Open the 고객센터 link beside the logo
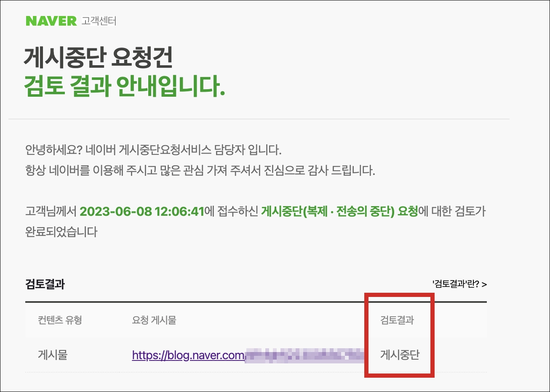The width and height of the screenshot is (550, 392). pos(99,21)
